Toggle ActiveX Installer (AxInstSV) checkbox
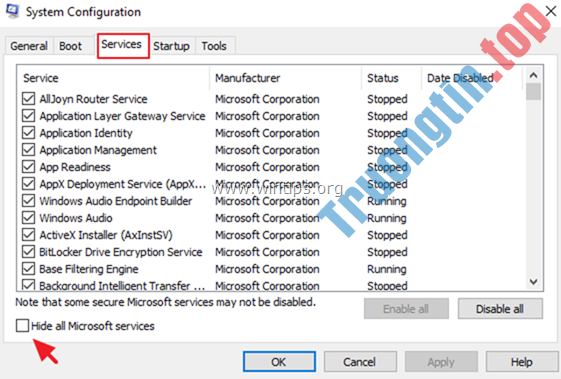The width and height of the screenshot is (561, 379). pos(29,235)
